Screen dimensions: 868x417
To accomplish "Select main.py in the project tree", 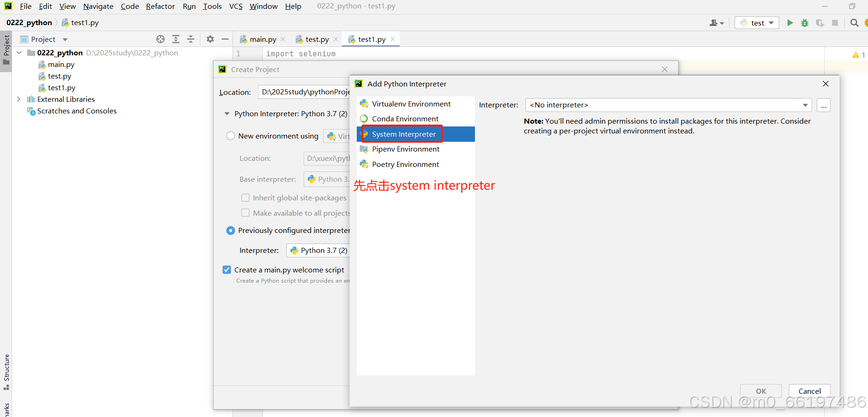I will (x=61, y=64).
